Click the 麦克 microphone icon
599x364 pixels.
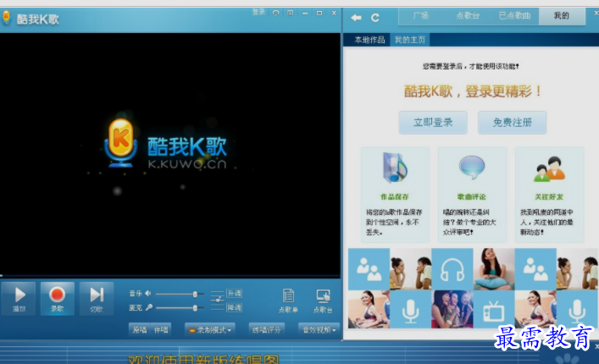148,307
